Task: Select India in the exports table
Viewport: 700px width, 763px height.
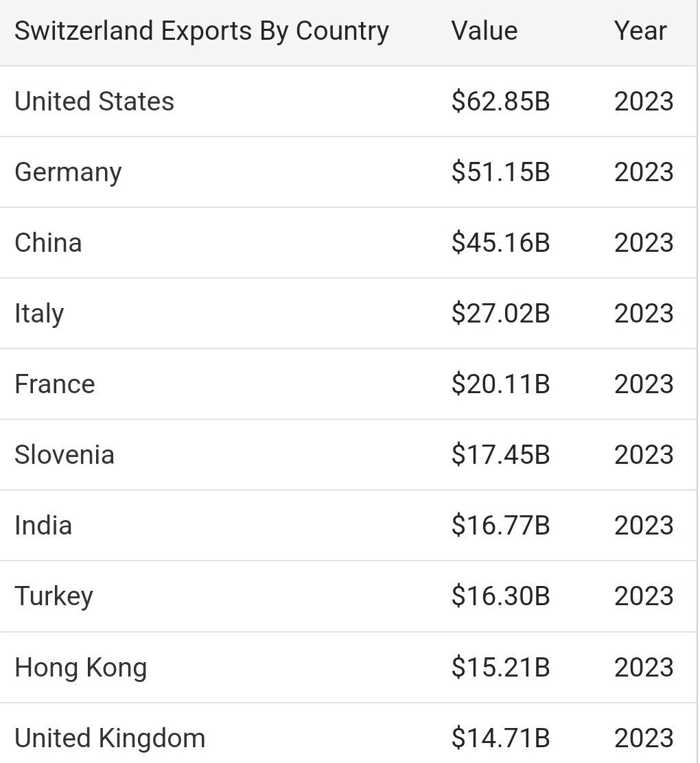Action: click(x=43, y=526)
